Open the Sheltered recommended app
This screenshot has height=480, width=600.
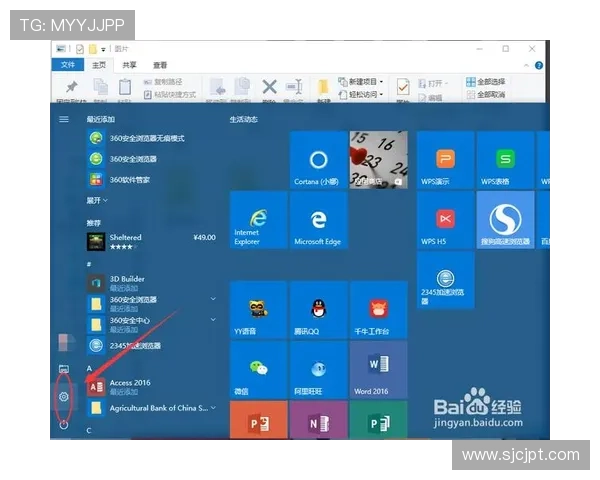coord(151,242)
